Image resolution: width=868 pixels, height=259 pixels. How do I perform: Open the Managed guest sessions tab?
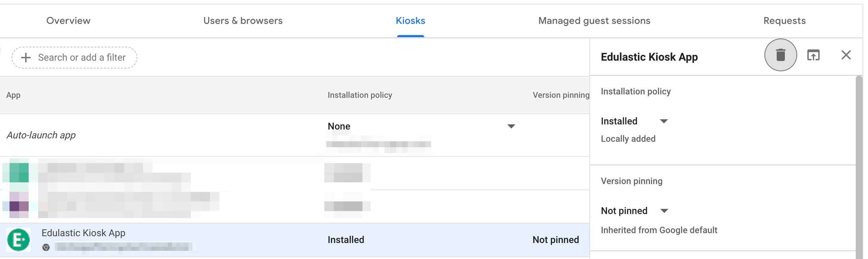594,21
